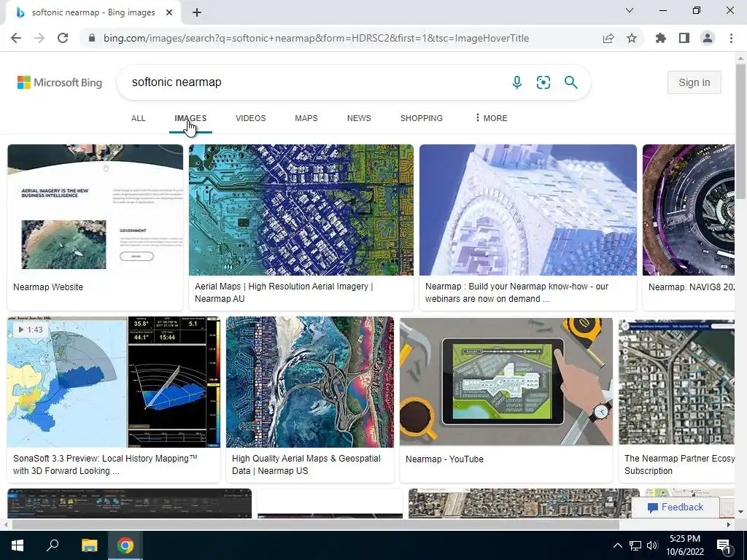Image resolution: width=747 pixels, height=560 pixels.
Task: Open the tab search chevron
Action: pos(630,10)
